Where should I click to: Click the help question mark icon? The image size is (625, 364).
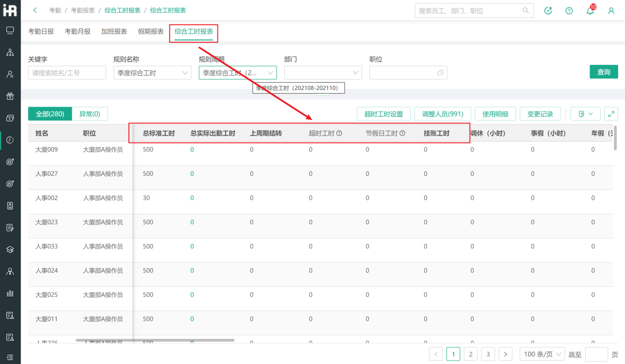tap(569, 11)
